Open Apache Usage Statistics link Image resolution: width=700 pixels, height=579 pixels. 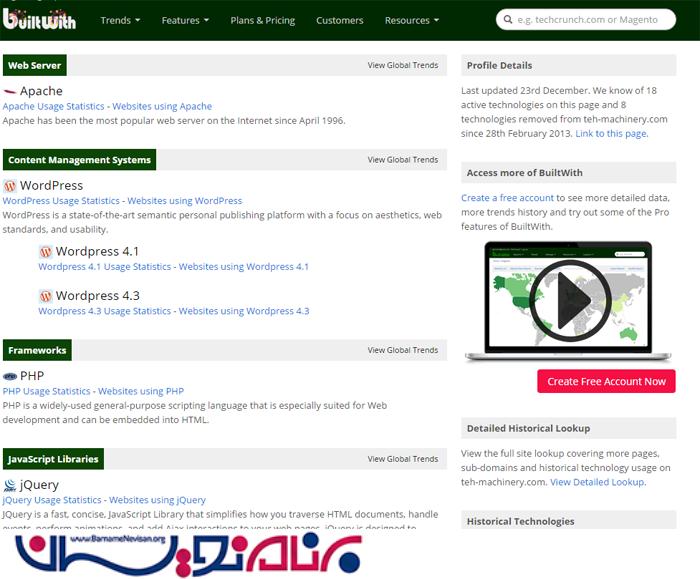53,106
